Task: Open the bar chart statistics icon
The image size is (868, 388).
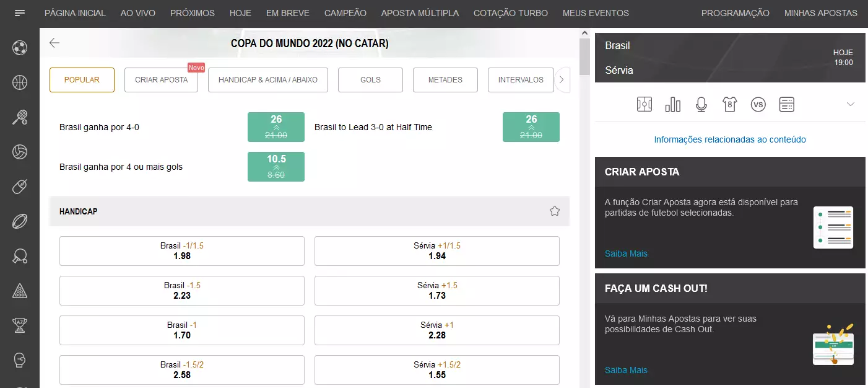Action: 672,105
